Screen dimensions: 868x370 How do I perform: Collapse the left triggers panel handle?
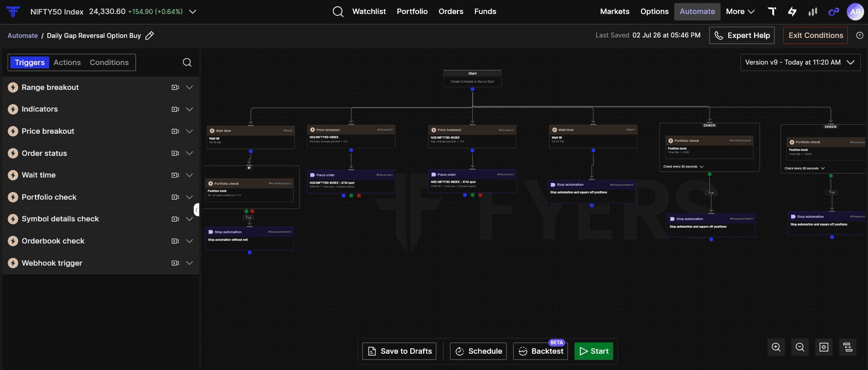(197, 210)
